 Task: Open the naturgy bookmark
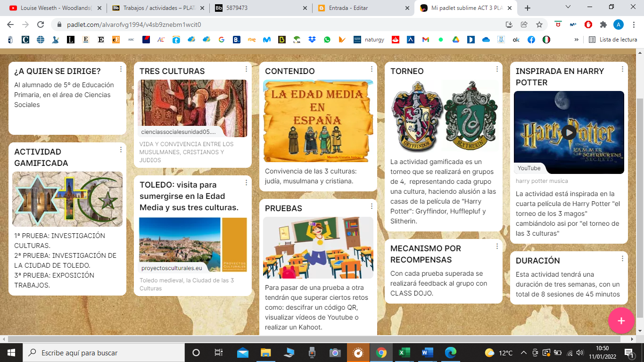(x=369, y=40)
